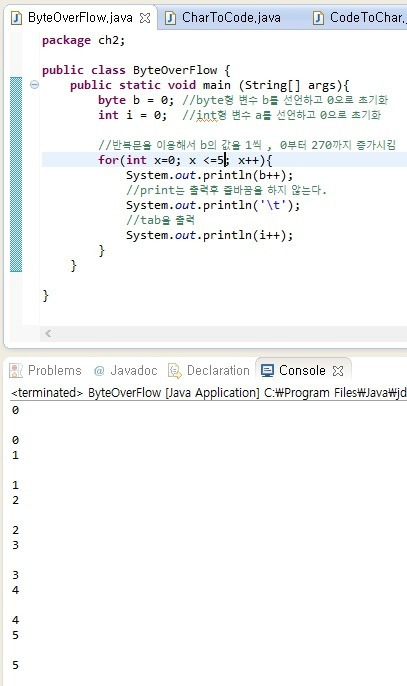The image size is (407, 686).
Task: Click the Console monitor icon
Action: click(x=267, y=371)
